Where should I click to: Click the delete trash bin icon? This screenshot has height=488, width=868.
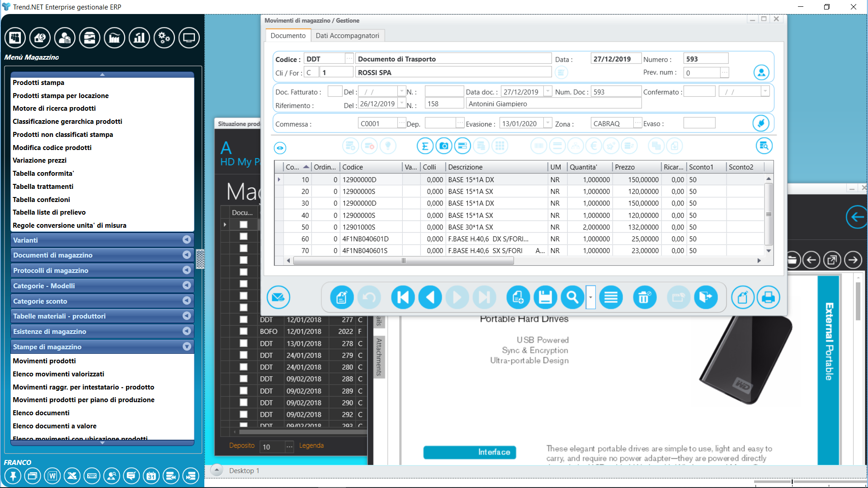click(x=644, y=297)
